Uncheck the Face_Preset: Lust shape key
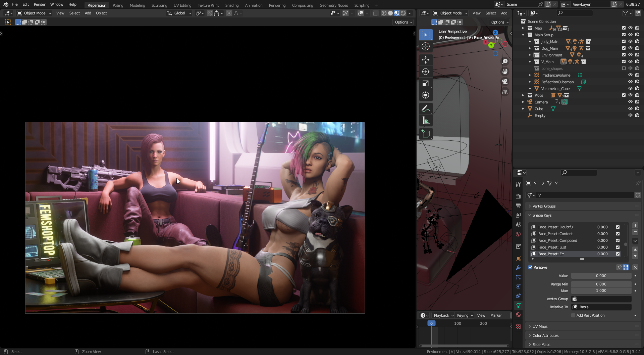 coord(618,247)
